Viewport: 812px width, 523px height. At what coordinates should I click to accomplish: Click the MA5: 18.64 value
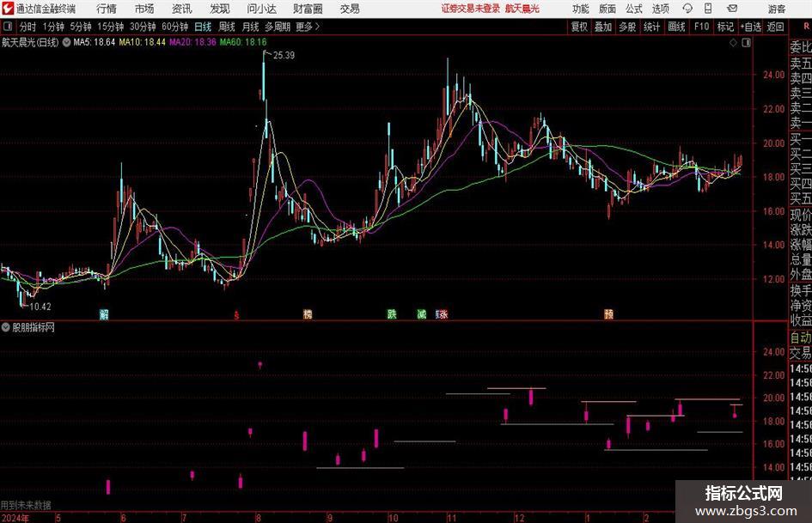95,42
